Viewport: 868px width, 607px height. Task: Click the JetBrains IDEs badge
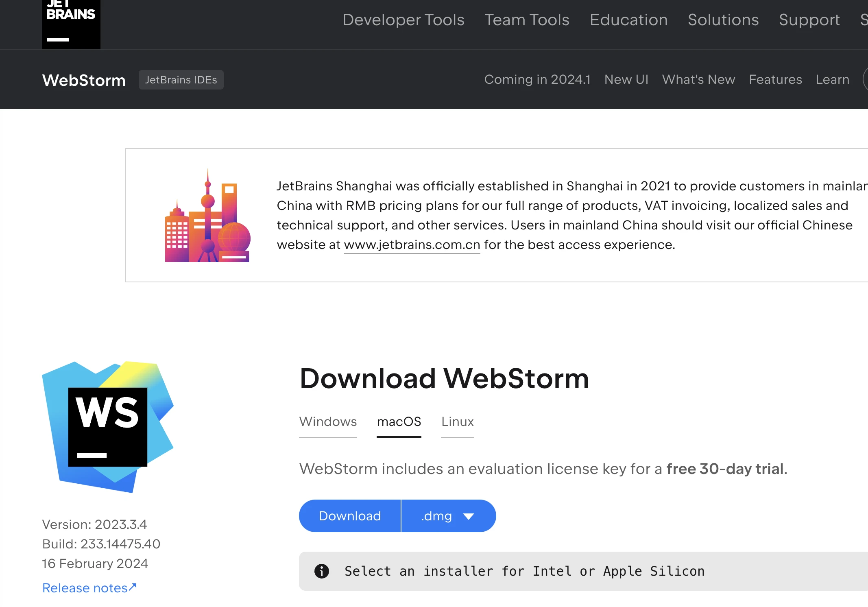(181, 80)
